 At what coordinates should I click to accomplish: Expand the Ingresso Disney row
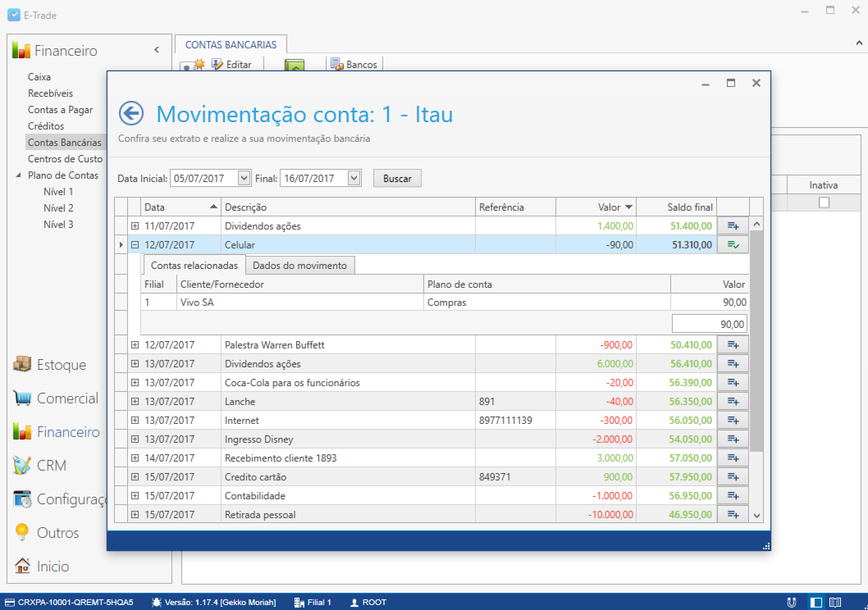(x=135, y=439)
